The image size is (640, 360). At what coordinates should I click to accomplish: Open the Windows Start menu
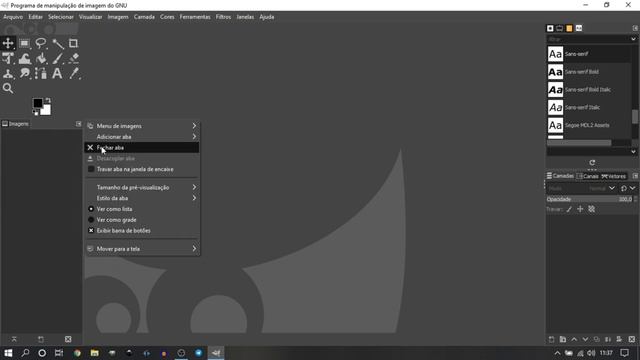pyautogui.click(x=8, y=353)
